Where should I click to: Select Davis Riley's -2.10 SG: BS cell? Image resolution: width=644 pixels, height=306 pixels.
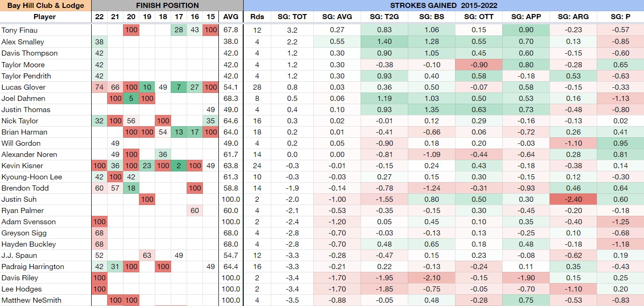click(x=431, y=278)
